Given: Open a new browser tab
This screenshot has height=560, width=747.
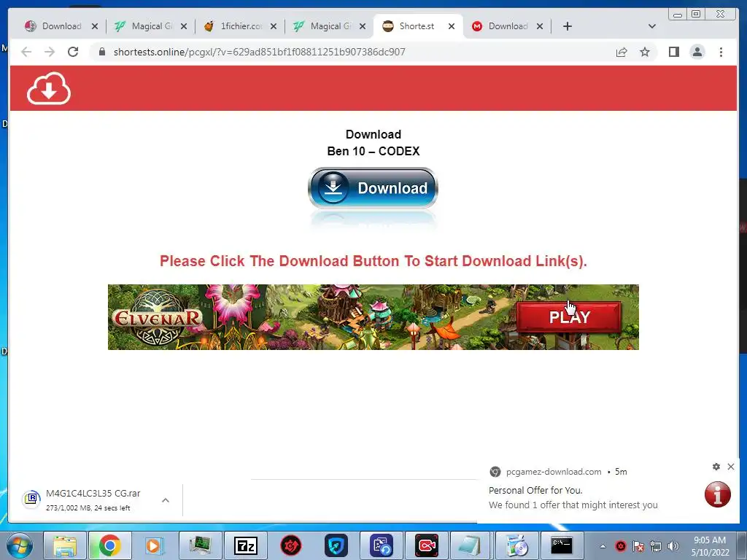Looking at the screenshot, I should [567, 26].
